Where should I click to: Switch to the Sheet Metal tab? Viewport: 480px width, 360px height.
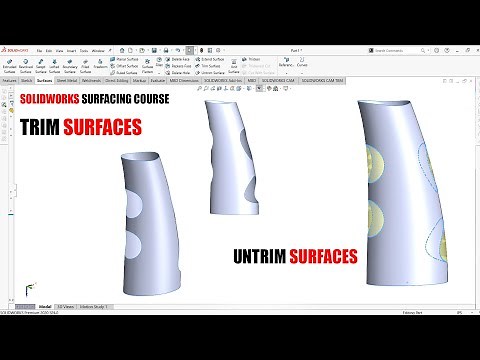[x=67, y=81]
